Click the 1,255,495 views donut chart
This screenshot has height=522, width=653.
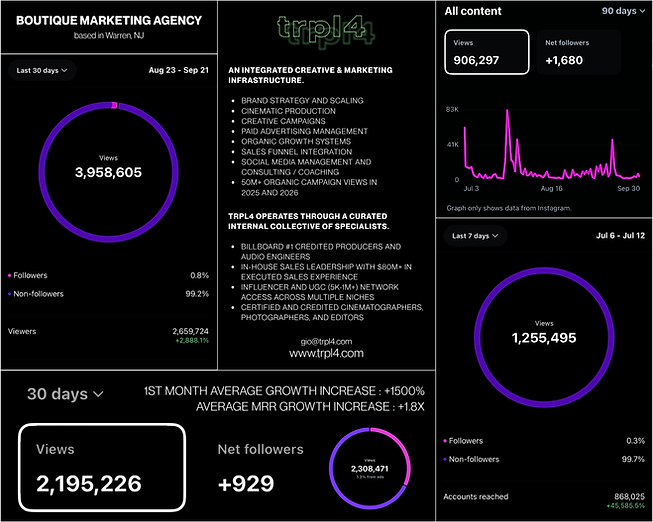tap(544, 337)
